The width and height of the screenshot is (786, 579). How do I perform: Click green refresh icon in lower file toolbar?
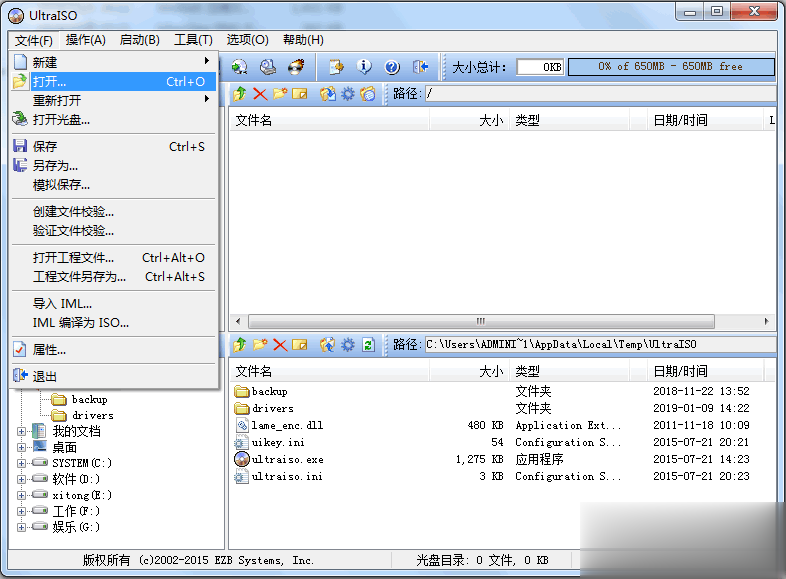click(x=368, y=345)
